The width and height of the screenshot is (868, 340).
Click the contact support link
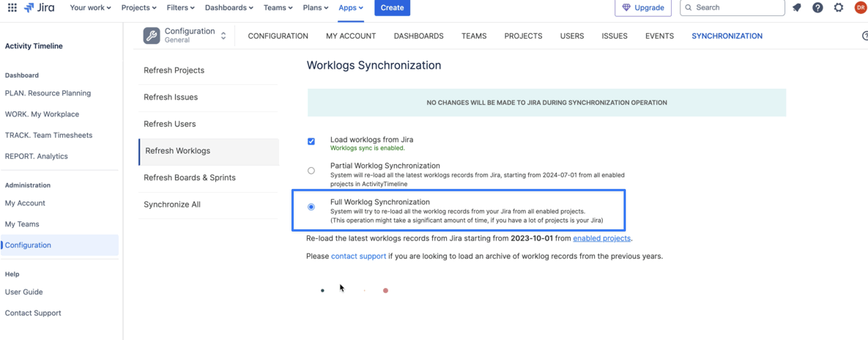(358, 256)
